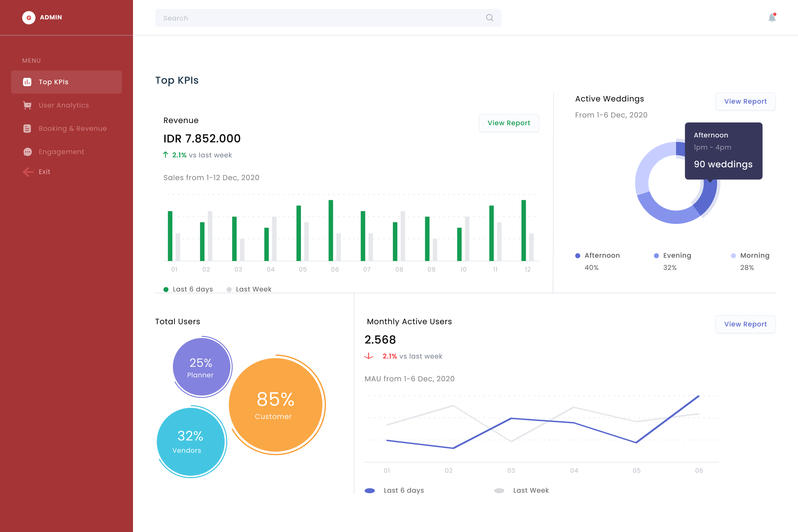Click the Total Users heading

(177, 321)
